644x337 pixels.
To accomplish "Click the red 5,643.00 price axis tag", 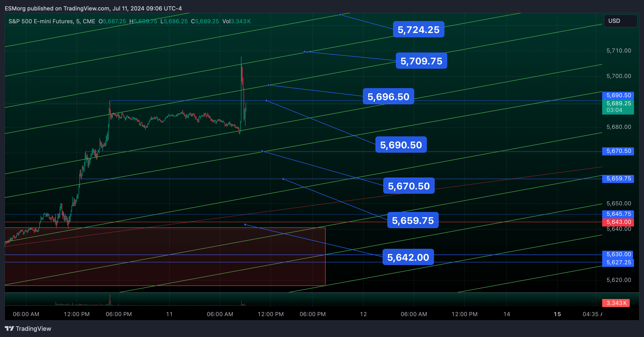I will click(618, 222).
